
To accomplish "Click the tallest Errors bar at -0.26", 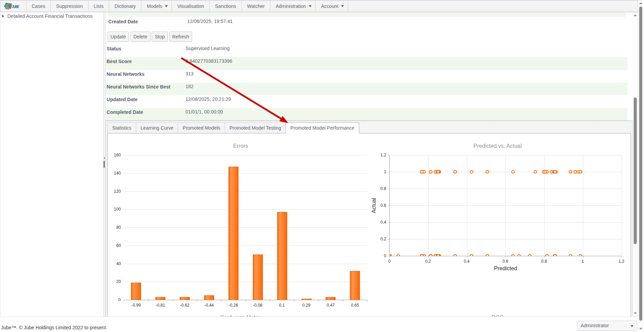I will click(x=233, y=233).
